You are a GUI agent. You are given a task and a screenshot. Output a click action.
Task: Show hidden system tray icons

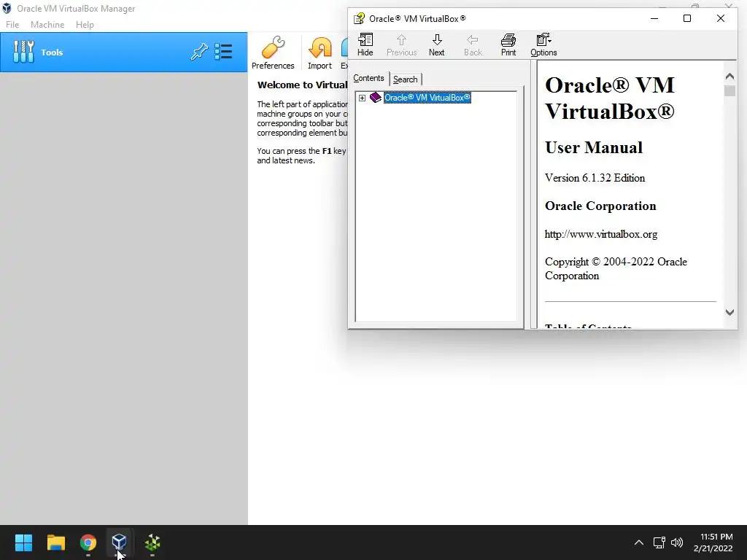(x=639, y=542)
